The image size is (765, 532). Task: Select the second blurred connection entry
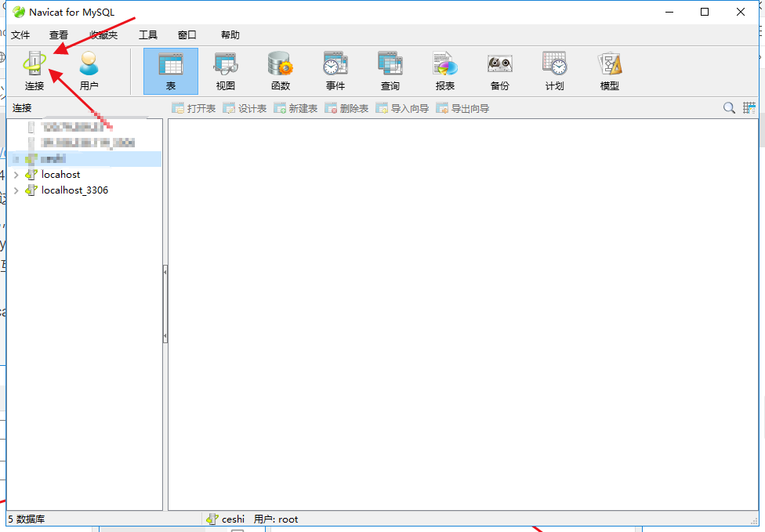(88, 143)
